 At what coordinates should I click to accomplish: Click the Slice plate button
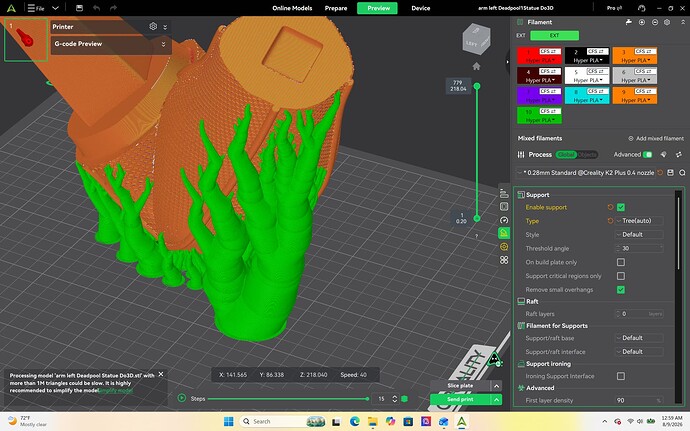[x=460, y=386]
